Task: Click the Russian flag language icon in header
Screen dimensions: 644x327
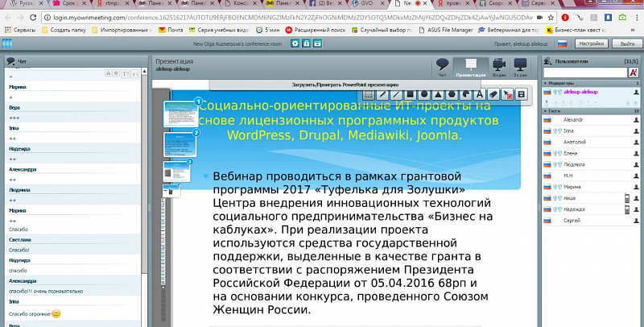Action: 562,43
